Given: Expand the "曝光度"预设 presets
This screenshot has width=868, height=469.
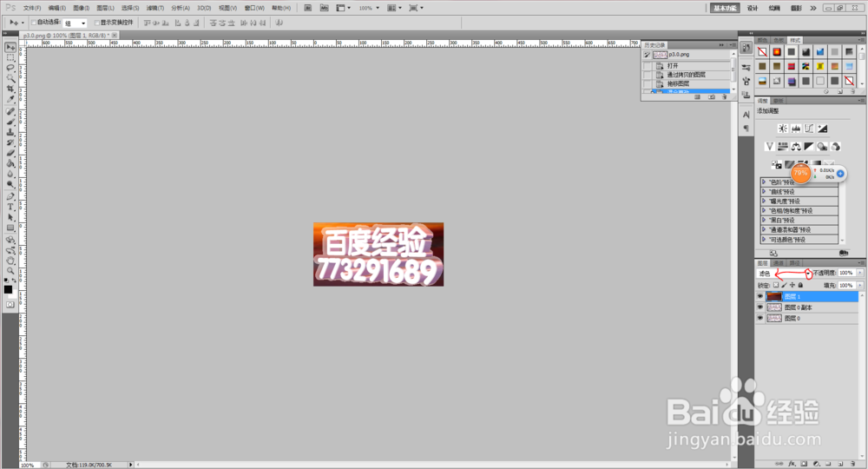Looking at the screenshot, I should [764, 201].
